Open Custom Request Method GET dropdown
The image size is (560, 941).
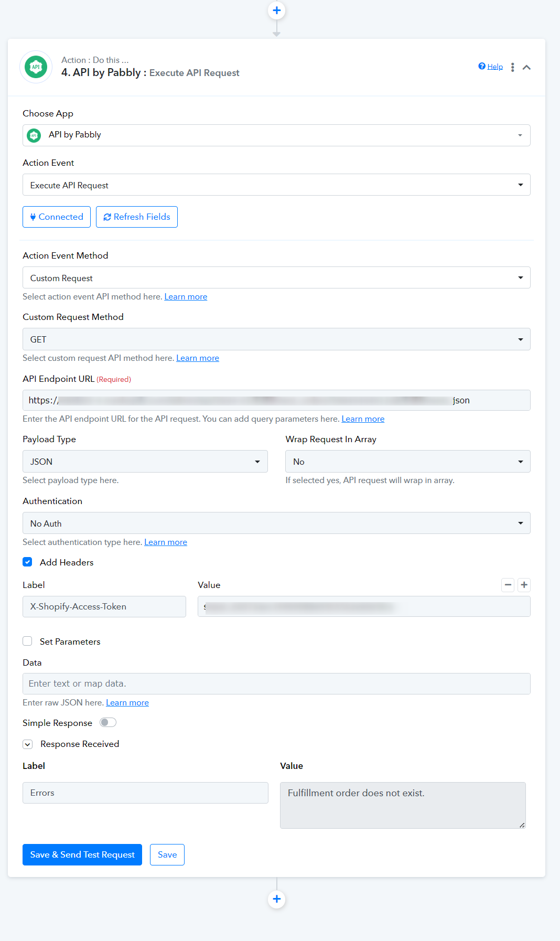pos(276,339)
